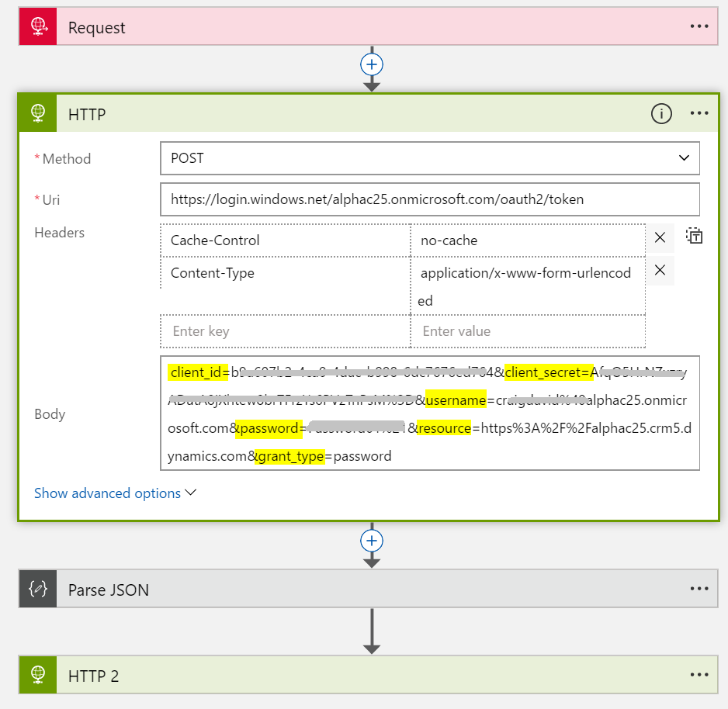
Task: Delete the Cache-Control header row
Action: coord(660,238)
